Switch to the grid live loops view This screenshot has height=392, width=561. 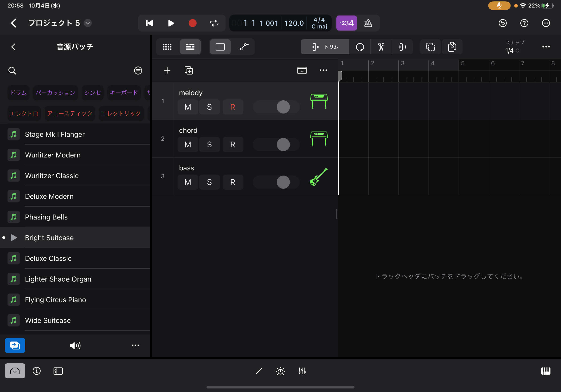(167, 47)
